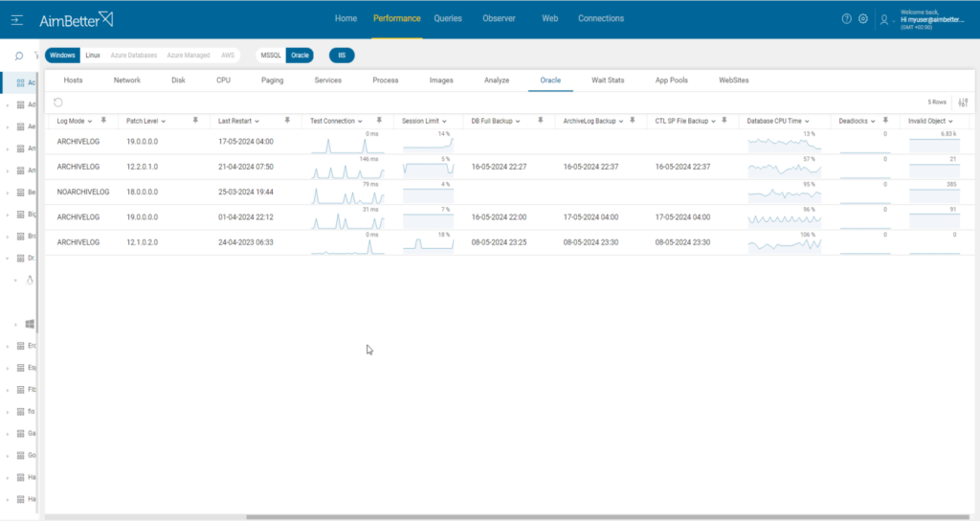Open the column settings sliders icon
Screen dimensions: 980x521
coord(963,102)
